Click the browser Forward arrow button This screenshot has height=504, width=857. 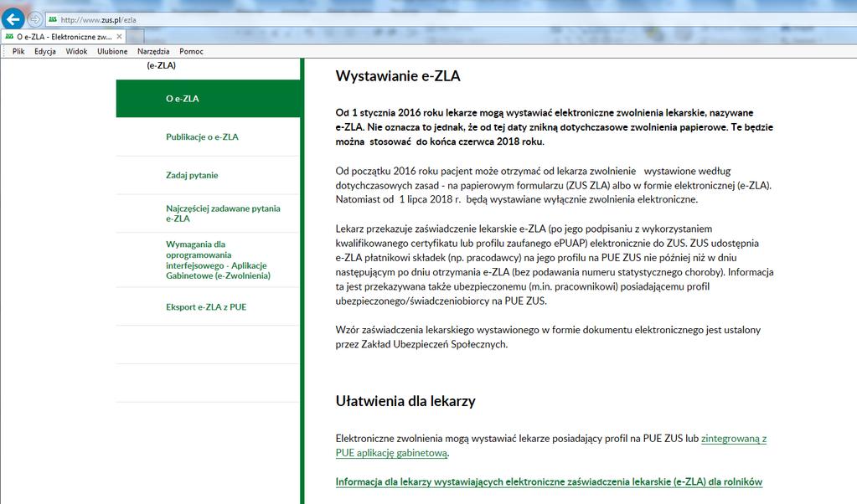tap(35, 19)
